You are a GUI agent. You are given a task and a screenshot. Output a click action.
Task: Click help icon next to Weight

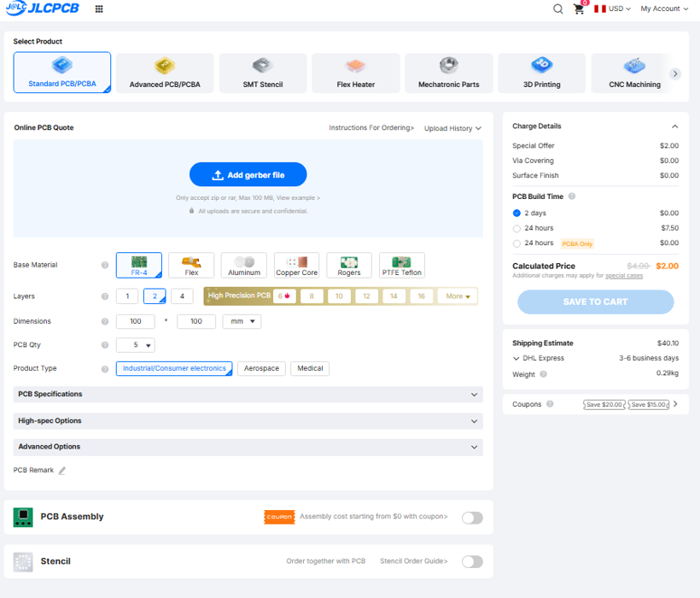pos(543,374)
